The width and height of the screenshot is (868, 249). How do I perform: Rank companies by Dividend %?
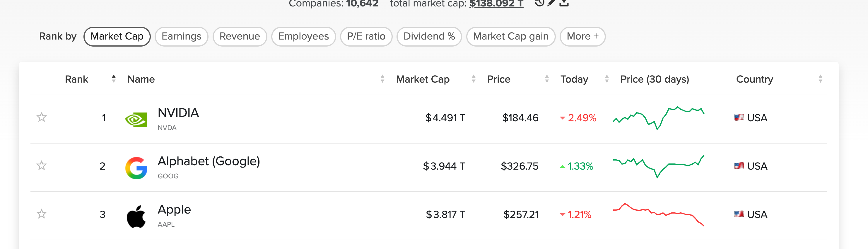click(429, 36)
